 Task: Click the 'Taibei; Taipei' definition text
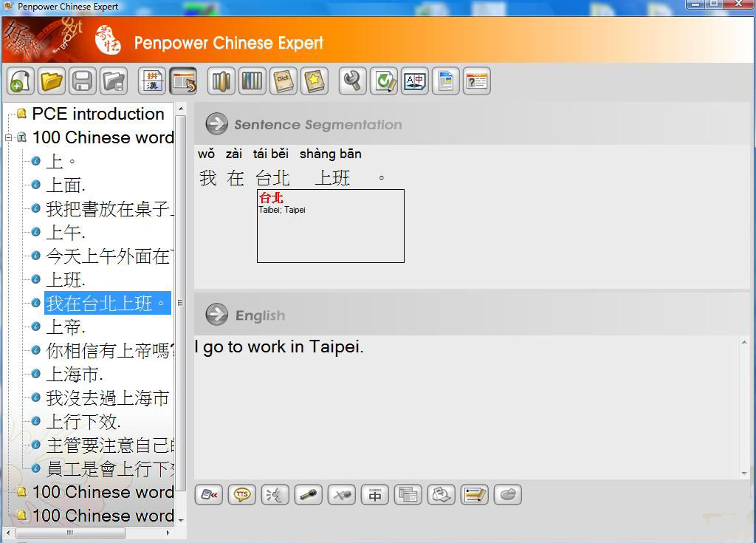[x=282, y=210]
